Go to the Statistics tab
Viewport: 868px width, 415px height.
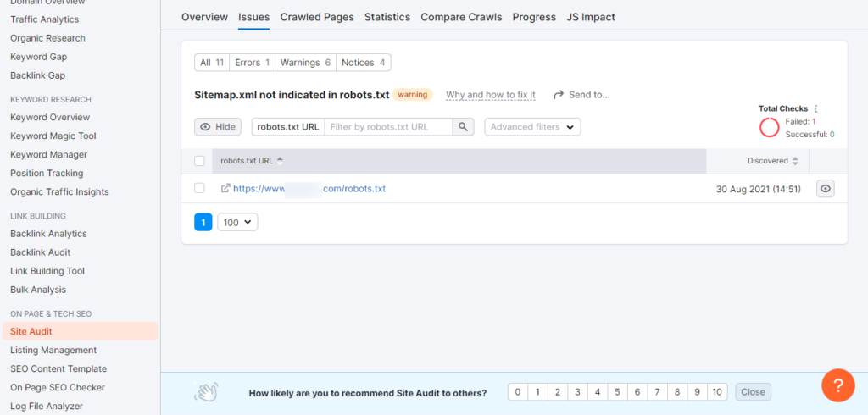387,17
